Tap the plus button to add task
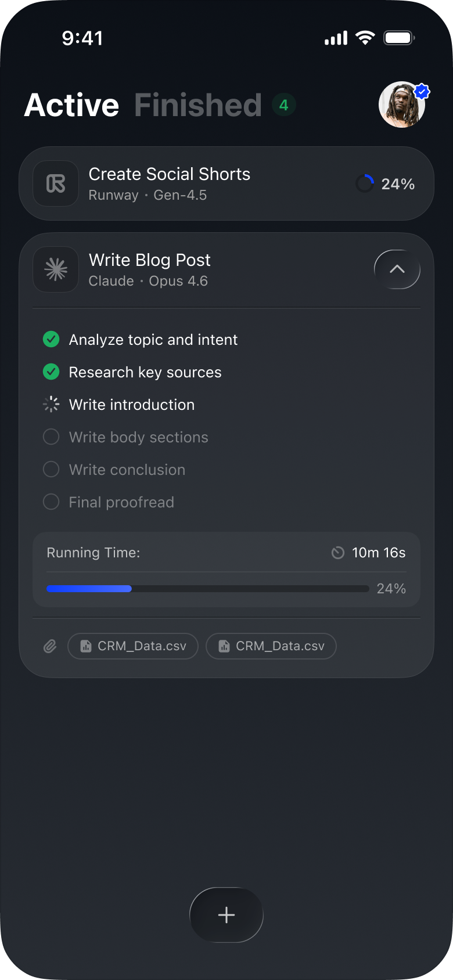Viewport: 453px width, 980px height. [227, 915]
